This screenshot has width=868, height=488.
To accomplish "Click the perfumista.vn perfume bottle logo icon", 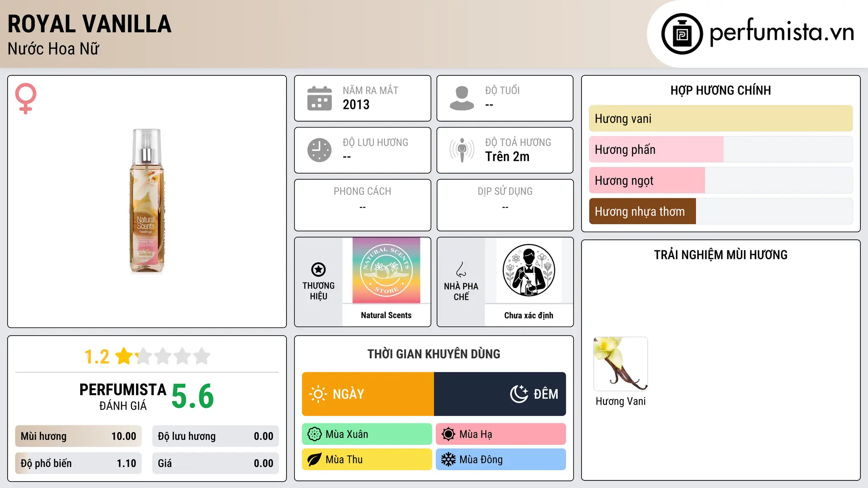I will point(682,34).
